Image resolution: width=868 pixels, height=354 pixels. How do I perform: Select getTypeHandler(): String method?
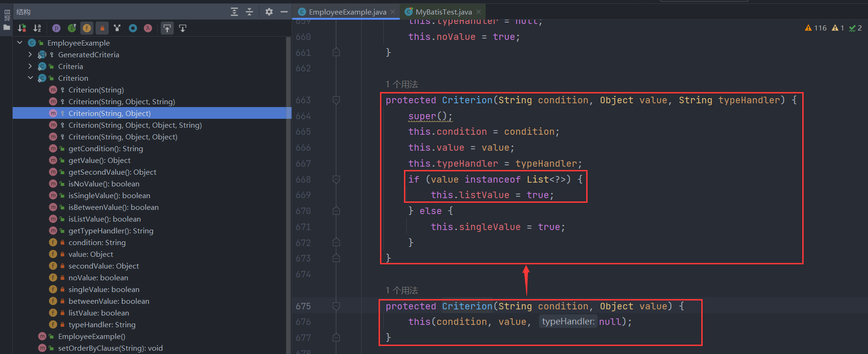tap(111, 231)
